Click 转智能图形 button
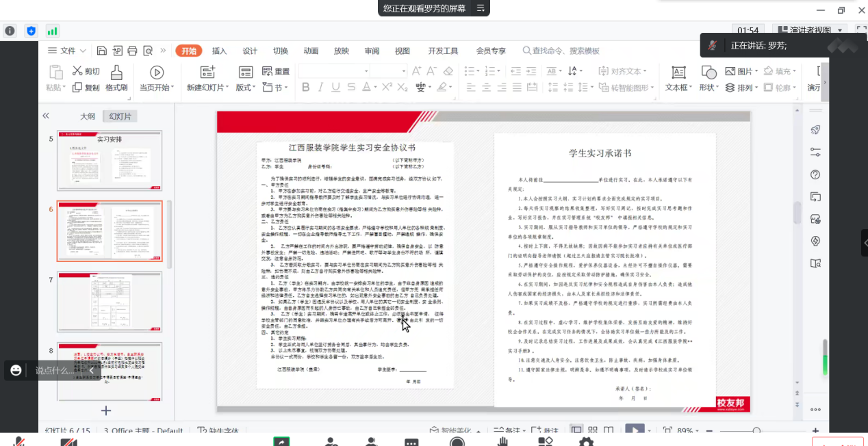868x446 pixels. (625, 88)
